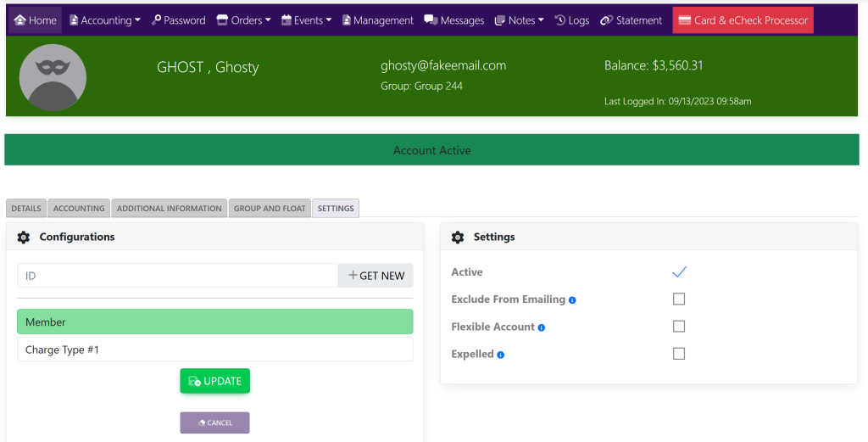
Task: Click info icon next to Flexible Account
Action: point(542,327)
